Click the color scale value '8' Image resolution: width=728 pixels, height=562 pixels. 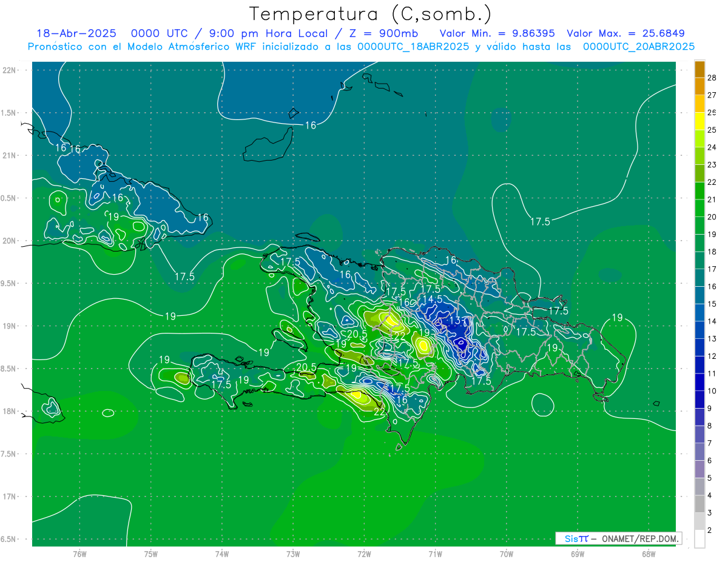coord(710,426)
